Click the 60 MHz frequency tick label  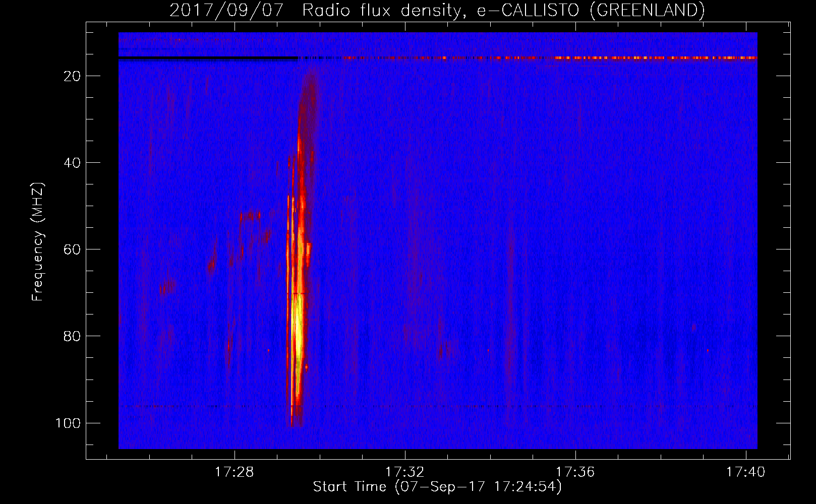72,249
